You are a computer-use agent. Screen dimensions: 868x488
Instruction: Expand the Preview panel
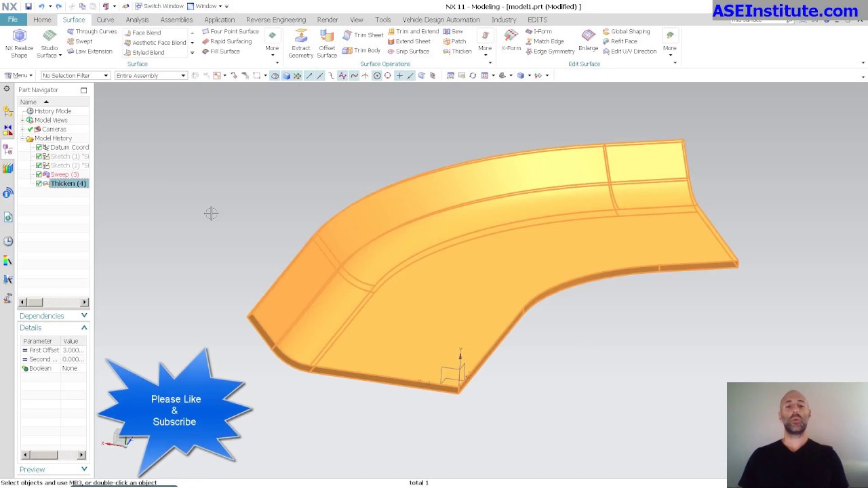(84, 469)
